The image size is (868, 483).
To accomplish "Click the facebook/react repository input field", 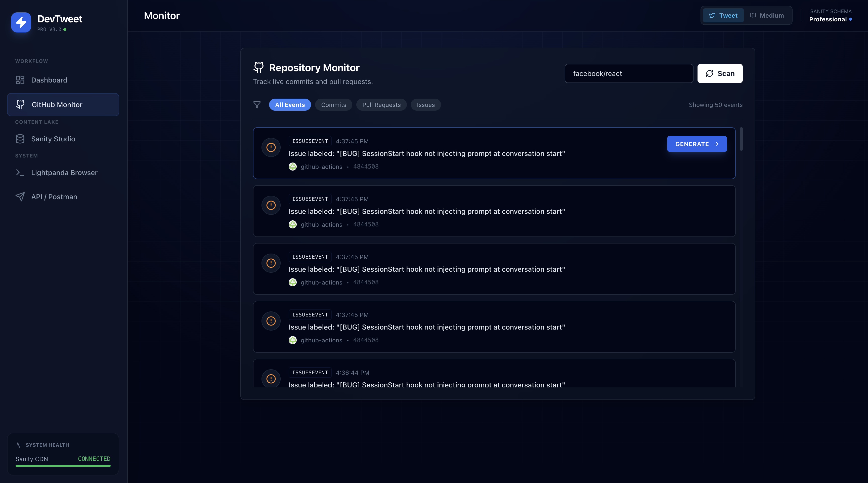I will pyautogui.click(x=628, y=73).
